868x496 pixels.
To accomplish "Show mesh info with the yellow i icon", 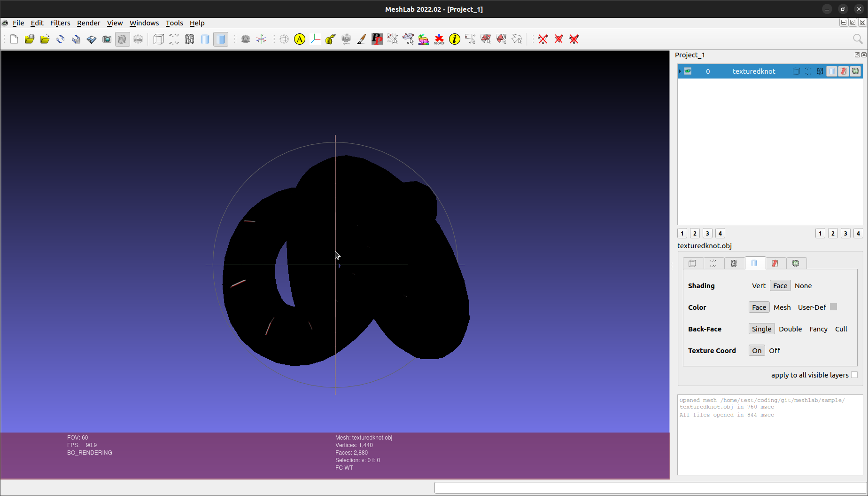I will pyautogui.click(x=454, y=39).
